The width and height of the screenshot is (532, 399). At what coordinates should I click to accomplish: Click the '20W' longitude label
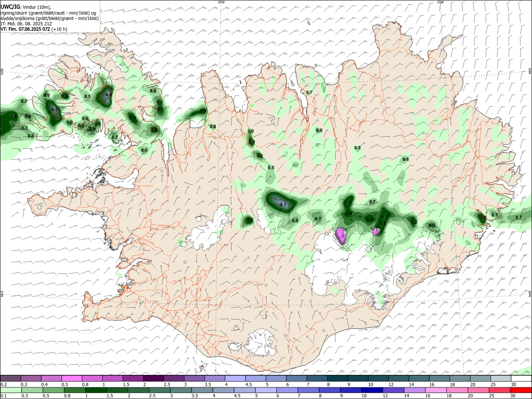pos(221,2)
